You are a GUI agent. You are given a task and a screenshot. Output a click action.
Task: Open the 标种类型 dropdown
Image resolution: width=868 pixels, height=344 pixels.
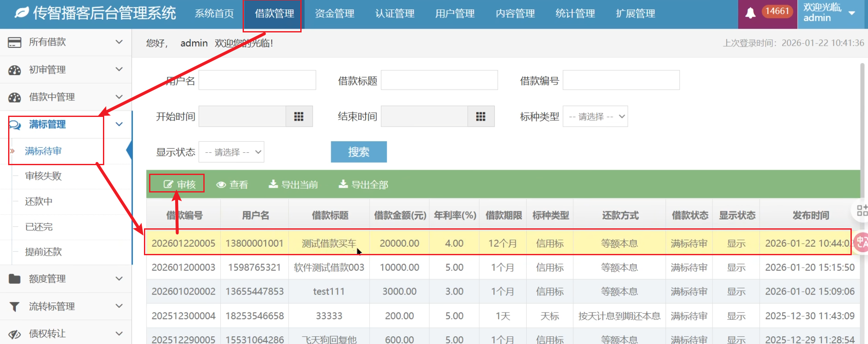pyautogui.click(x=595, y=117)
